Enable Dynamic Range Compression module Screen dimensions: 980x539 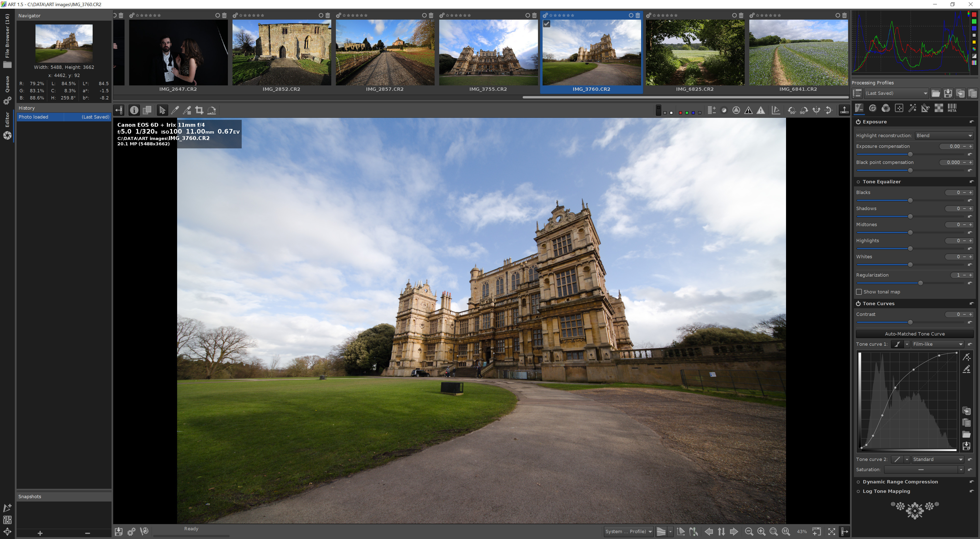pyautogui.click(x=858, y=482)
